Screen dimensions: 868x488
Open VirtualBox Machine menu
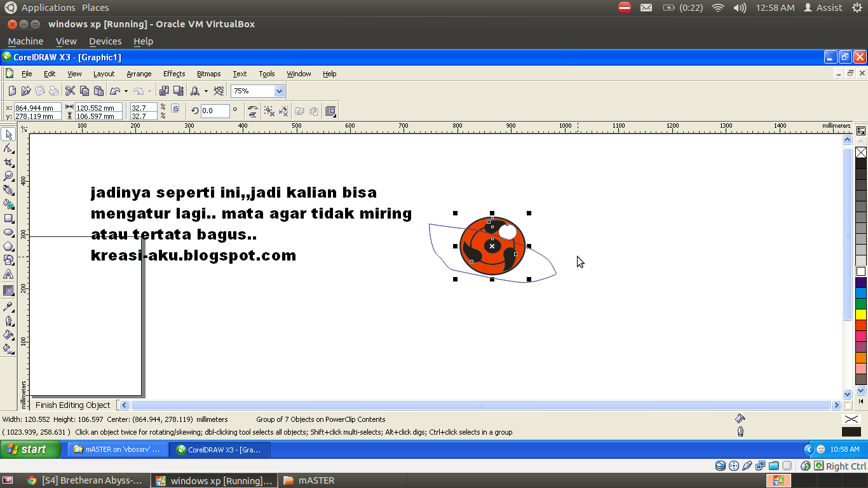(25, 41)
